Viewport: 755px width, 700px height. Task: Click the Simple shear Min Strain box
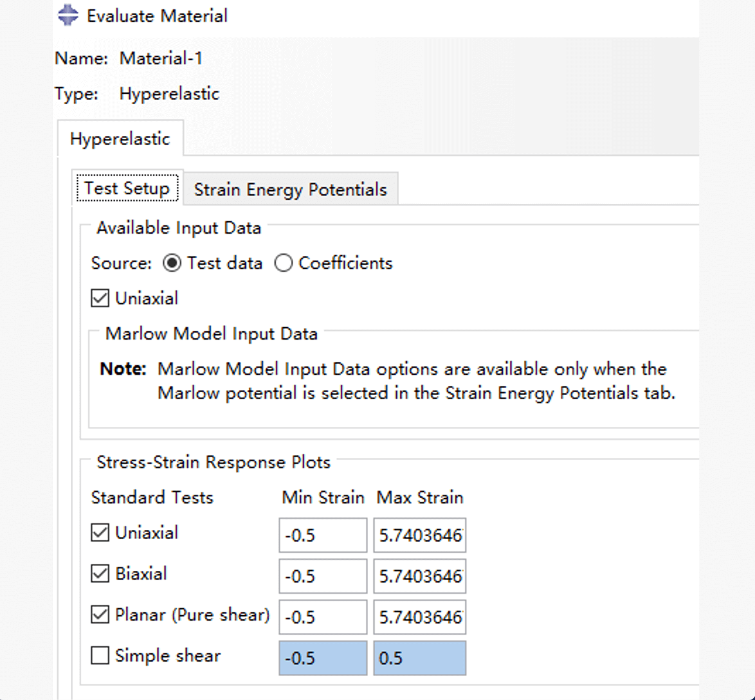coord(323,658)
